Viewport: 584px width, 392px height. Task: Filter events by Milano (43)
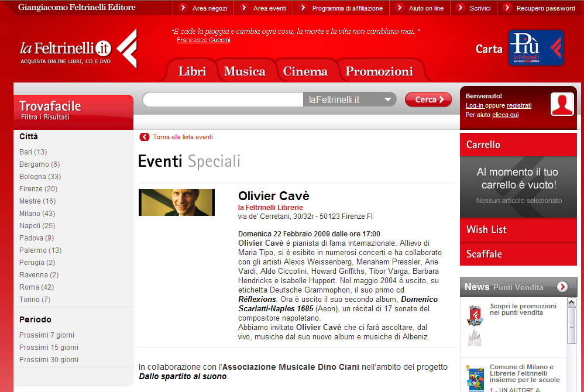pyautogui.click(x=37, y=214)
